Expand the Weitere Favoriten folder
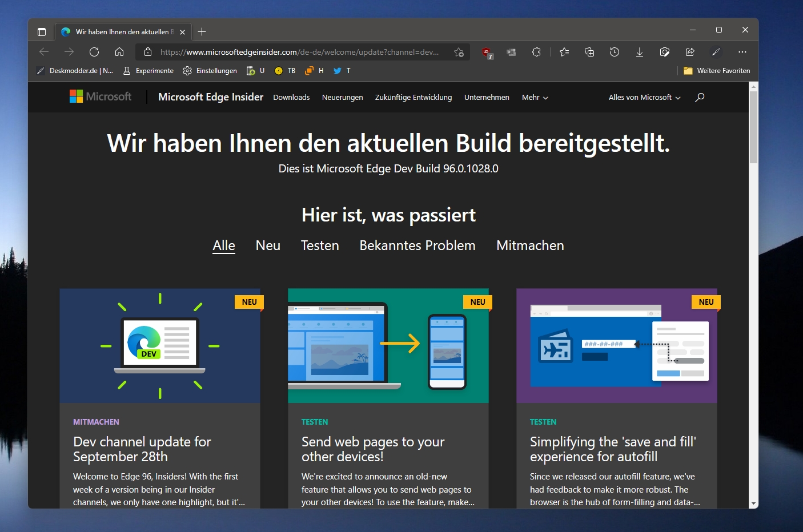 pyautogui.click(x=717, y=71)
